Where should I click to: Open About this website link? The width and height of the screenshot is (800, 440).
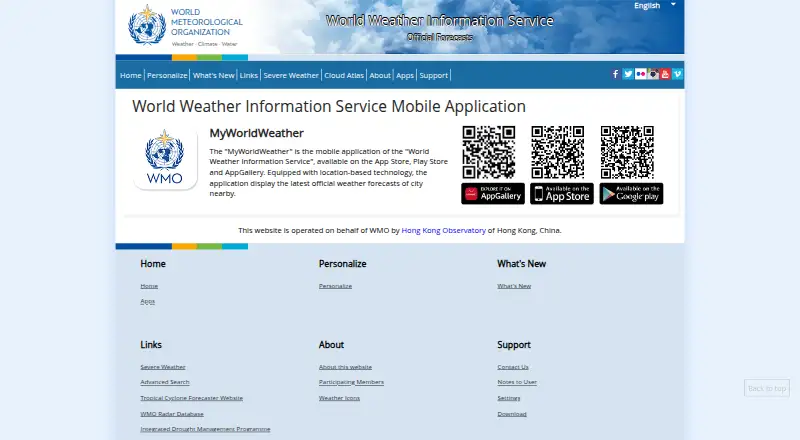coord(345,367)
